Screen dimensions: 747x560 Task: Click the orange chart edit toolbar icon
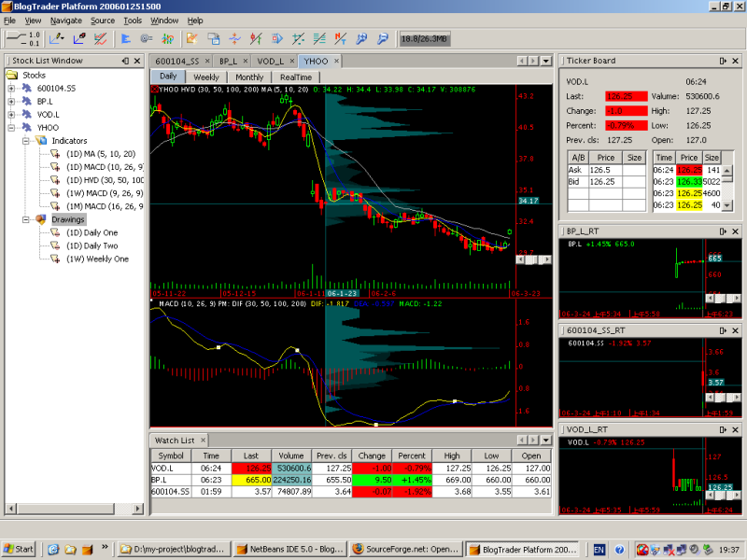tap(192, 38)
